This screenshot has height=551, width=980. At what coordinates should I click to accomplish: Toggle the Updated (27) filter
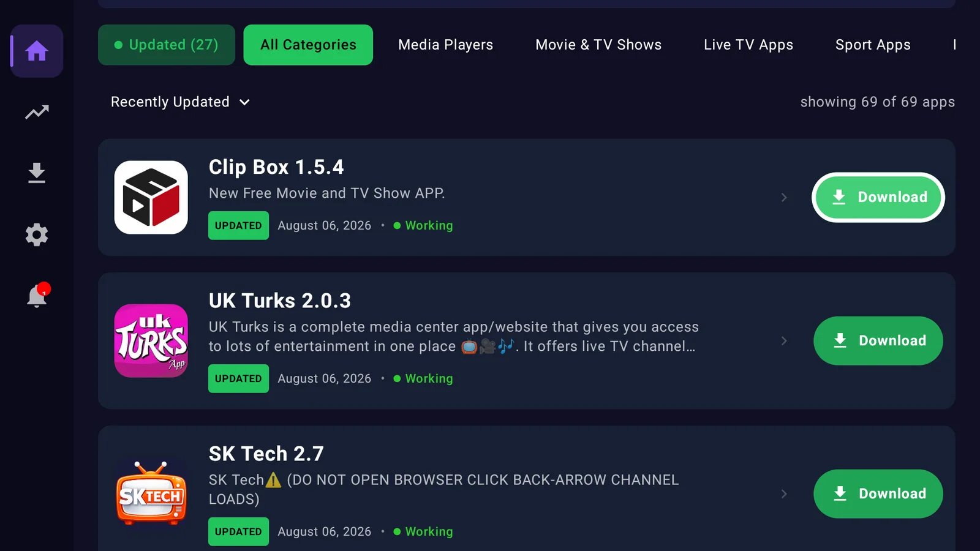coord(167,45)
